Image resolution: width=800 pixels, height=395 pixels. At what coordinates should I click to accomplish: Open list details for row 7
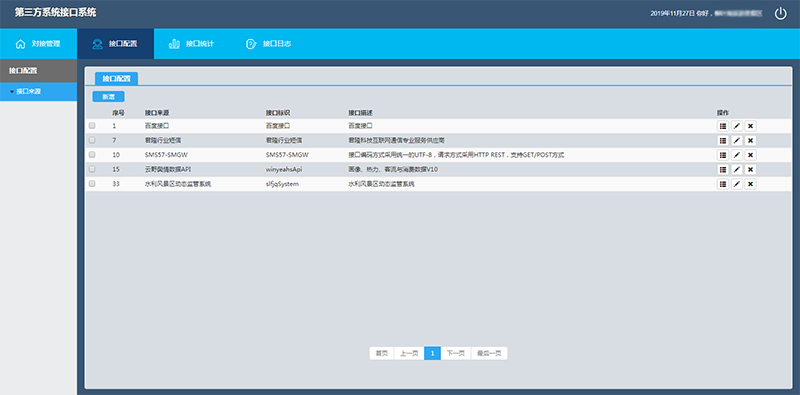(x=722, y=140)
